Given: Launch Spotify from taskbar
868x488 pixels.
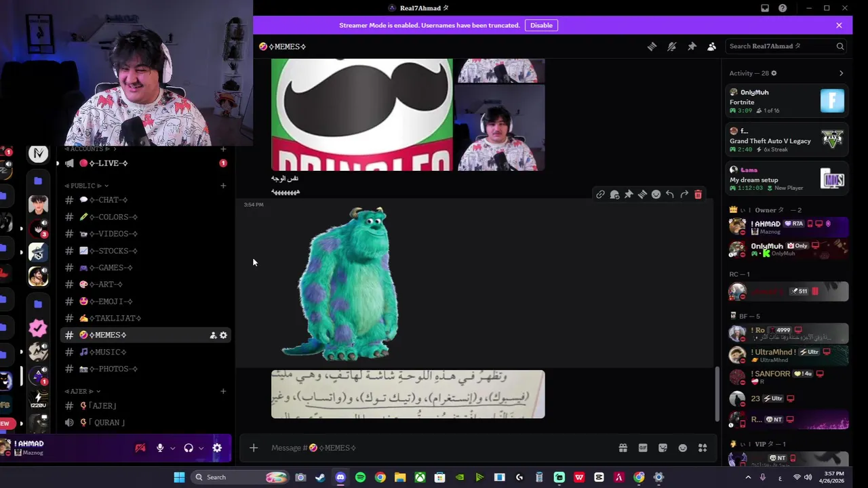Looking at the screenshot, I should pyautogui.click(x=360, y=477).
